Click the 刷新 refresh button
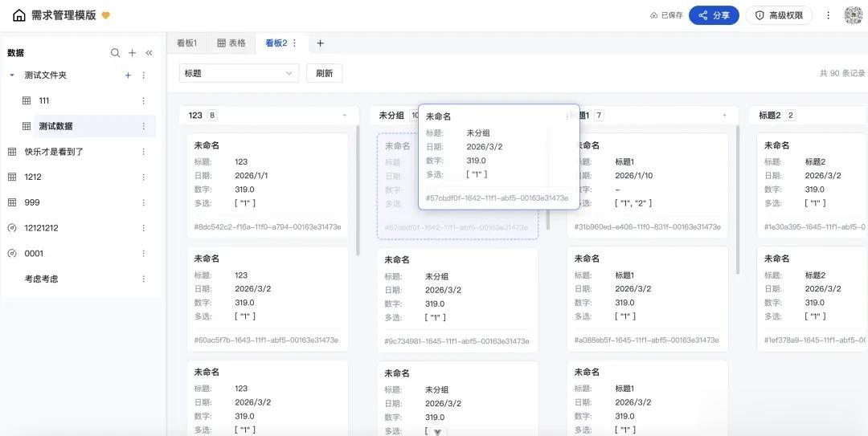868x436 pixels. pyautogui.click(x=325, y=73)
